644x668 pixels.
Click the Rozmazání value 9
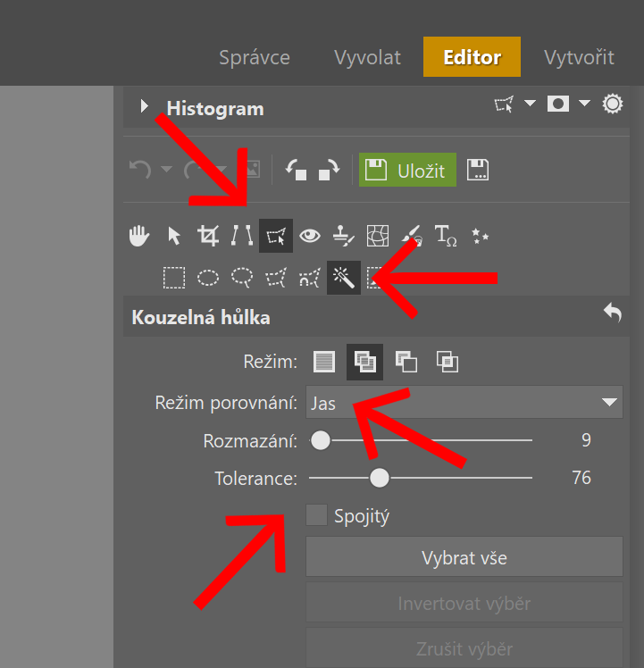pyautogui.click(x=586, y=440)
